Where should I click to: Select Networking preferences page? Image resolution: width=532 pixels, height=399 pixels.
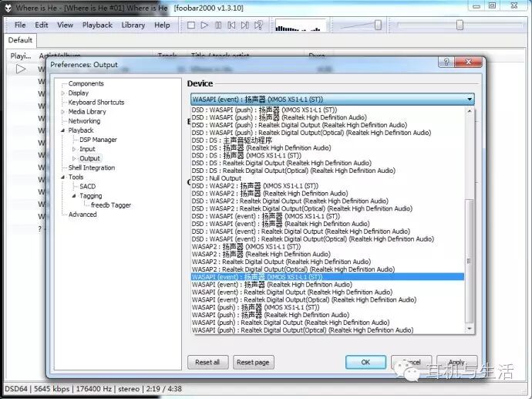click(x=84, y=121)
